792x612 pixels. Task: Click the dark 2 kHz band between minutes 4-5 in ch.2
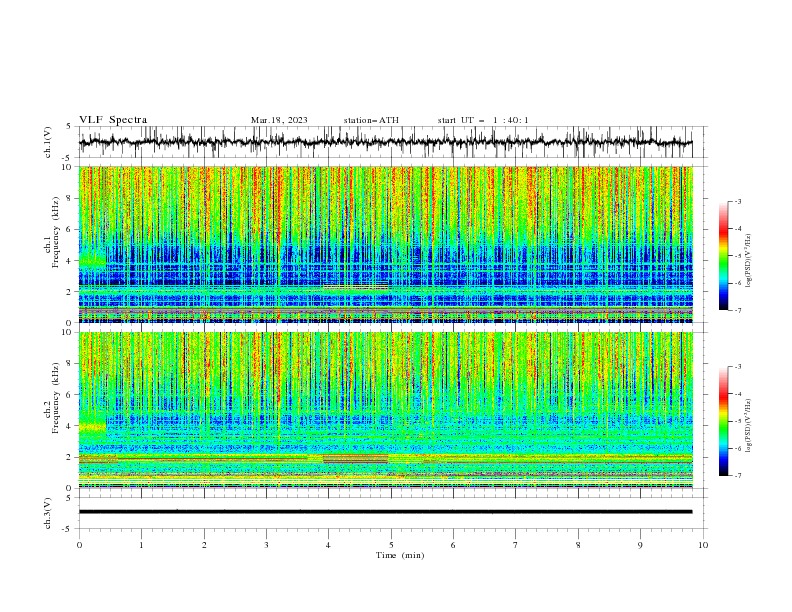click(x=356, y=458)
